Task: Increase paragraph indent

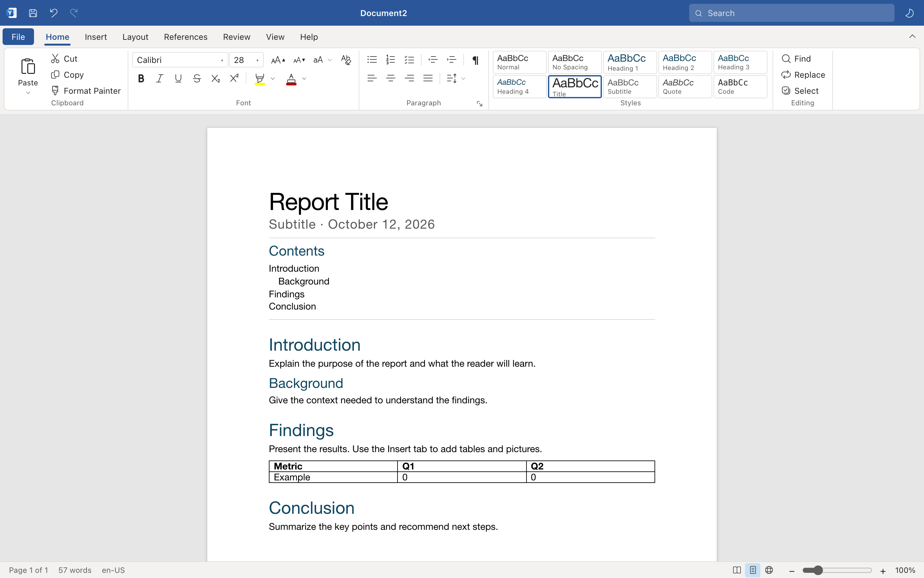Action: (452, 60)
